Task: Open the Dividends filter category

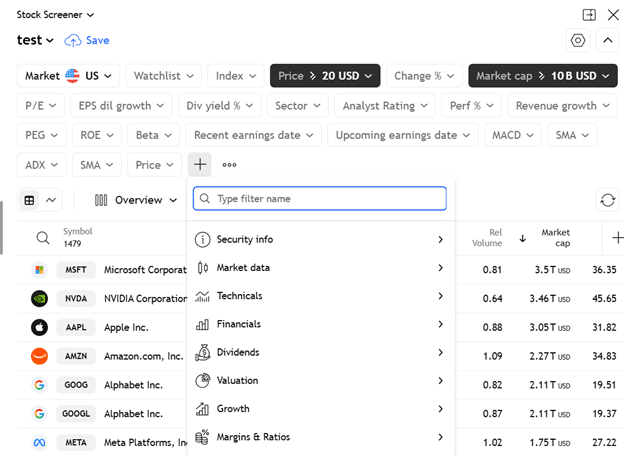Action: pos(319,352)
